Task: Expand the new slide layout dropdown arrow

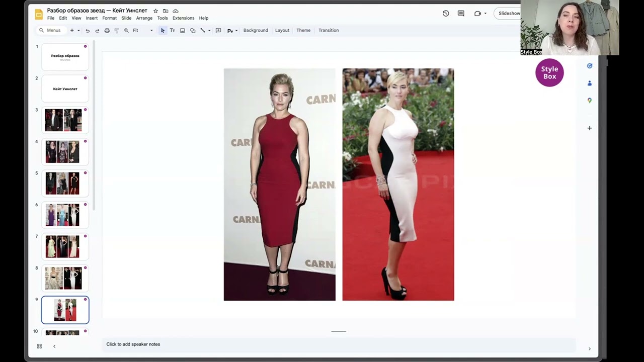Action: point(78,30)
